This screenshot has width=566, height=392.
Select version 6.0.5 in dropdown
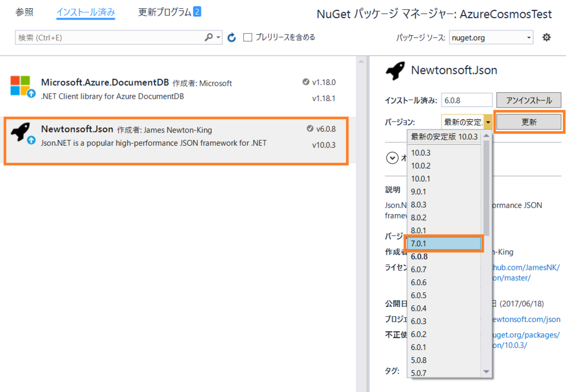tap(444, 295)
